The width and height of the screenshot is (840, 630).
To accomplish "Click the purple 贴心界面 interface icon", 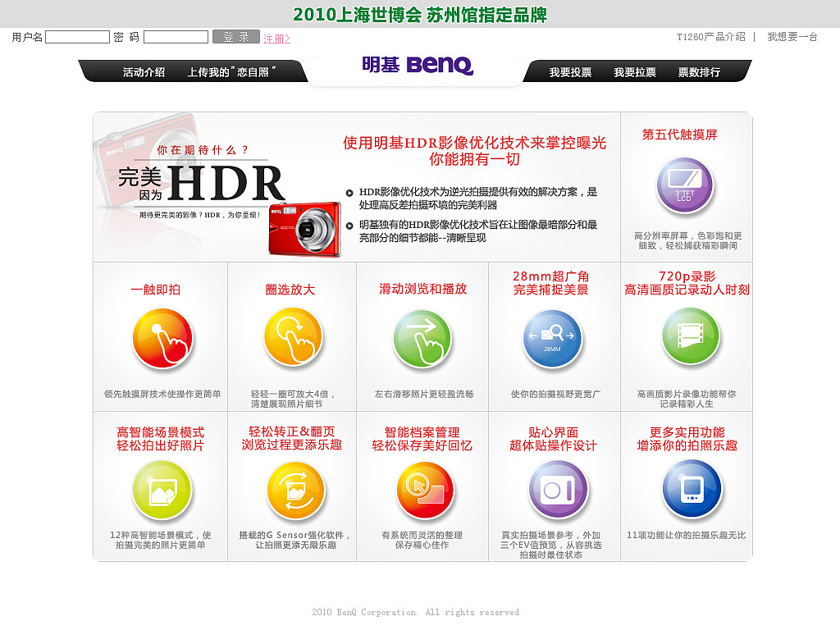I will 558,489.
